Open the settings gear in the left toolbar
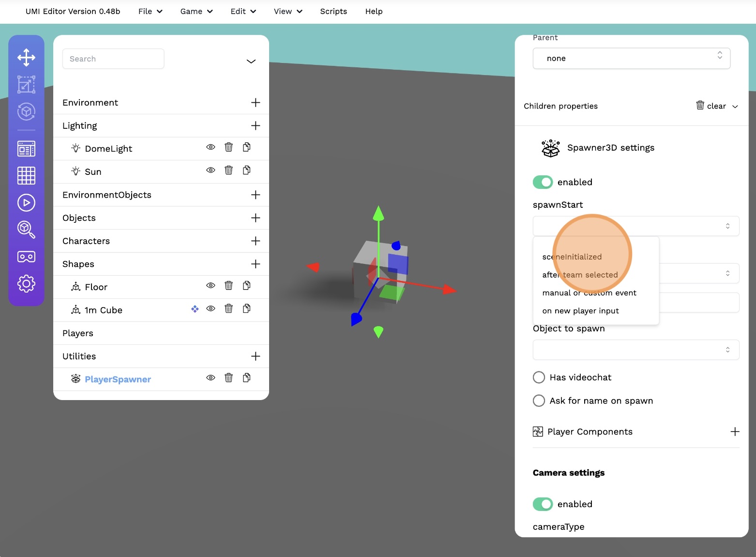 (26, 284)
